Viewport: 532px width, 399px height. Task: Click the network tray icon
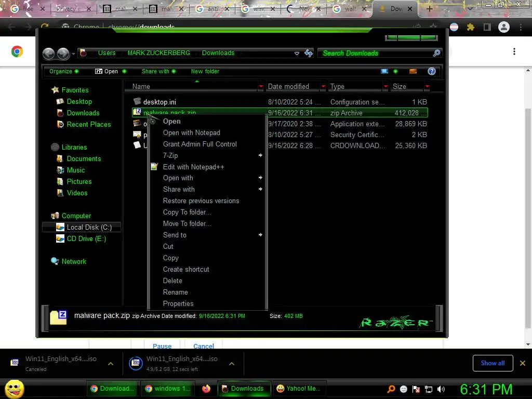429,389
